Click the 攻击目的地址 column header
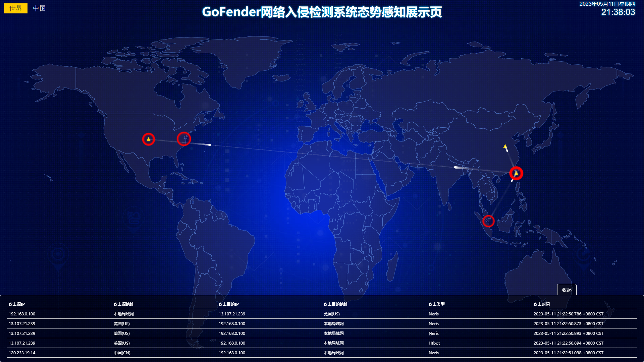The height and width of the screenshot is (362, 644). point(335,304)
